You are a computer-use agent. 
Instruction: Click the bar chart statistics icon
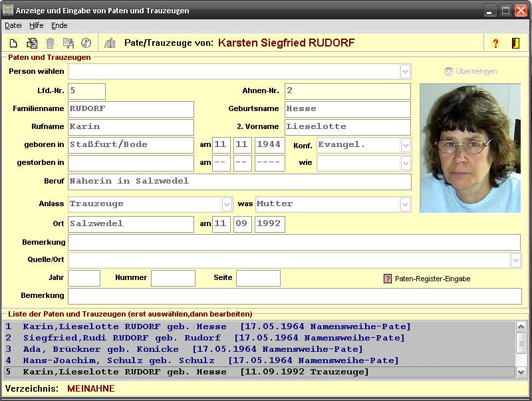[x=110, y=43]
